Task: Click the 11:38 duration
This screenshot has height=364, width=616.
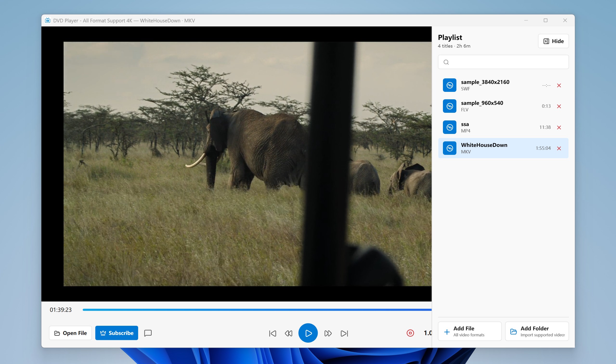Action: click(x=545, y=127)
